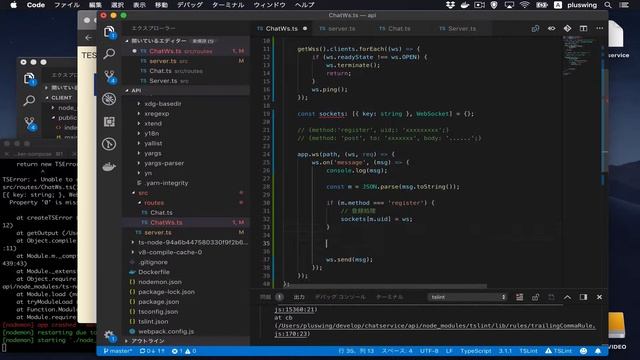Expand the xregexp folder
The height and width of the screenshot is (360, 640).
coord(157,113)
